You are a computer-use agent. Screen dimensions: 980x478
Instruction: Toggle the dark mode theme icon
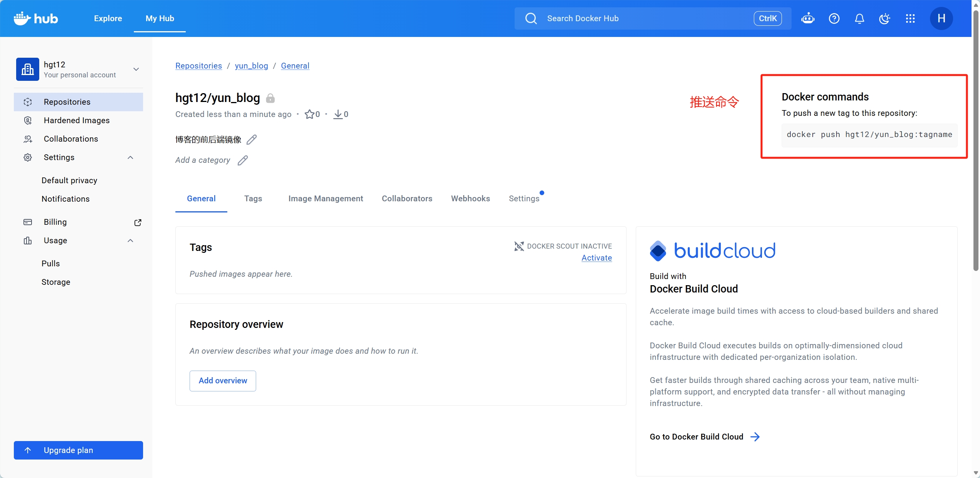[x=885, y=18]
